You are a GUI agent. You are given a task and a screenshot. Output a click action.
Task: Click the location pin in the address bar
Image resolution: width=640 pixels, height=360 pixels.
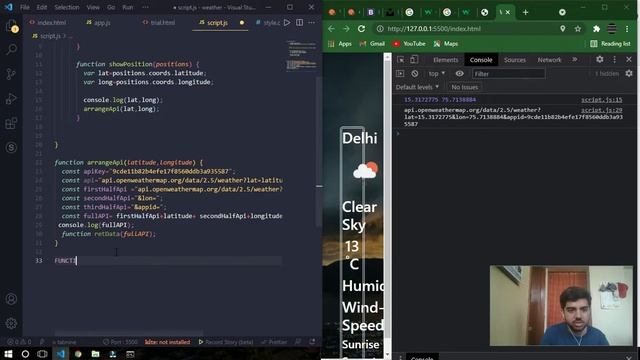[562, 29]
